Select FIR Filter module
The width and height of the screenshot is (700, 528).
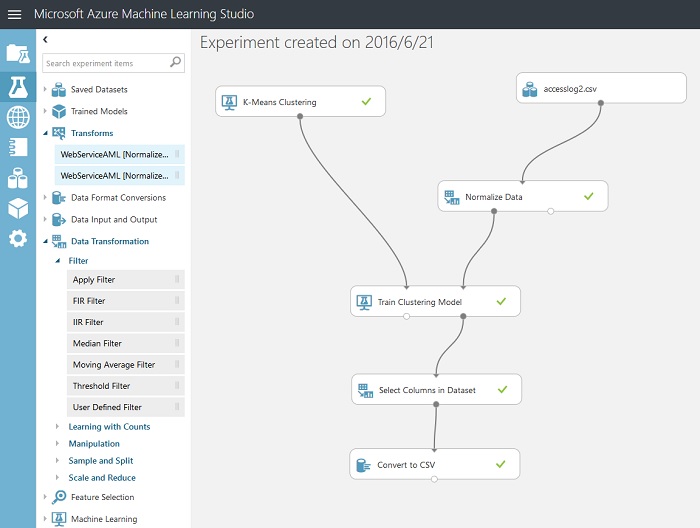[x=125, y=301]
